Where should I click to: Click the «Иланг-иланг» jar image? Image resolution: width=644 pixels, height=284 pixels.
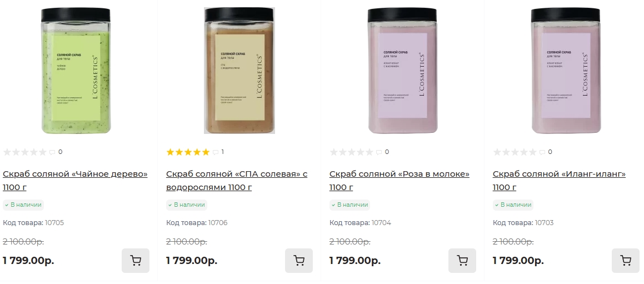566,70
